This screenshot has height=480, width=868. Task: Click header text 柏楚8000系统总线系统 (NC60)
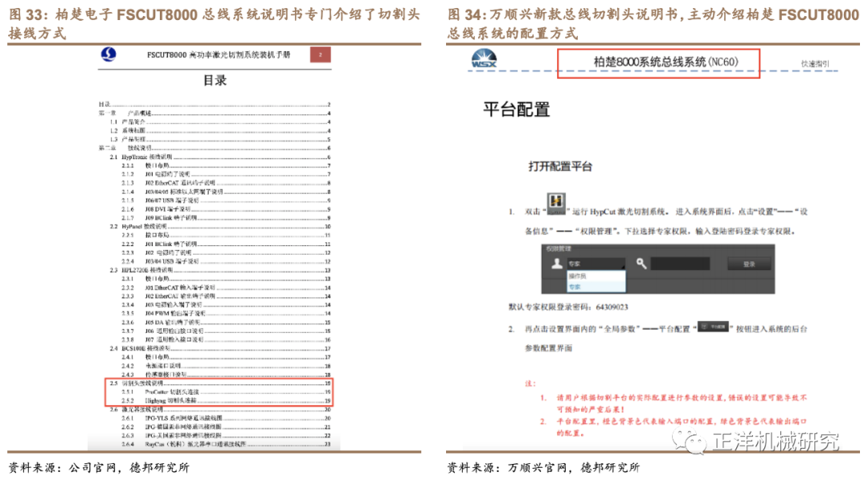click(666, 62)
